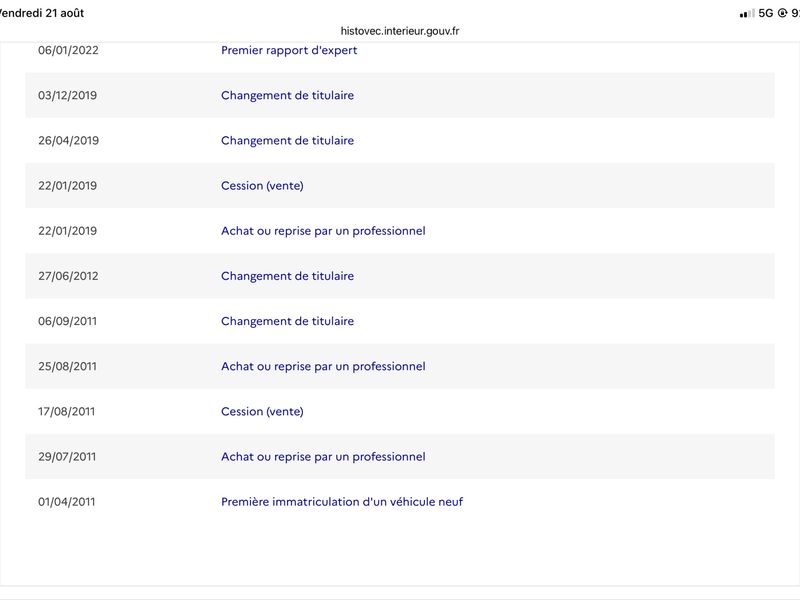The height and width of the screenshot is (600, 800).
Task: Open 22/01/2019 Achat ou reprise par un professionnel
Action: click(x=323, y=231)
